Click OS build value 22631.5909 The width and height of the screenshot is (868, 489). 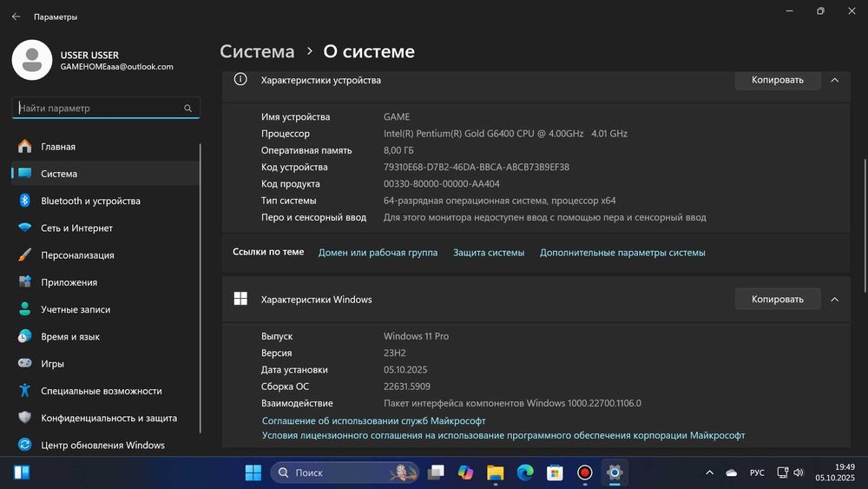(407, 386)
